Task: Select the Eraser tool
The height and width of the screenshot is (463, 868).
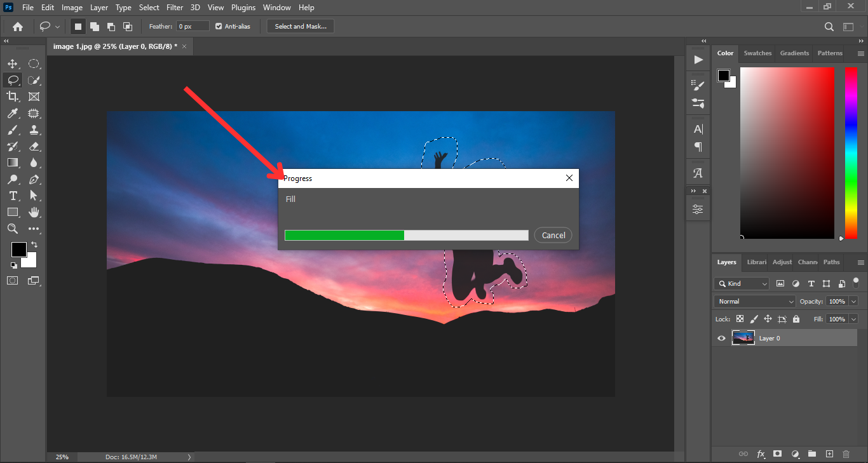Action: (34, 146)
